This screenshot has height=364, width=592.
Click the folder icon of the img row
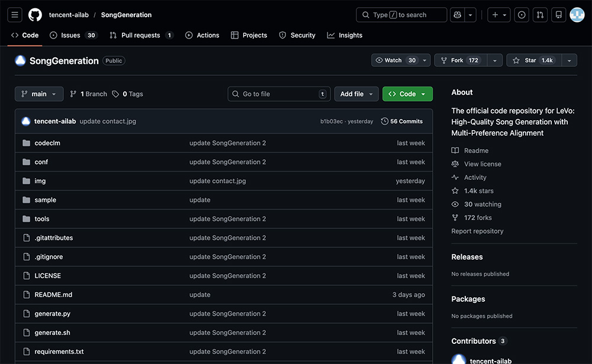(x=26, y=181)
